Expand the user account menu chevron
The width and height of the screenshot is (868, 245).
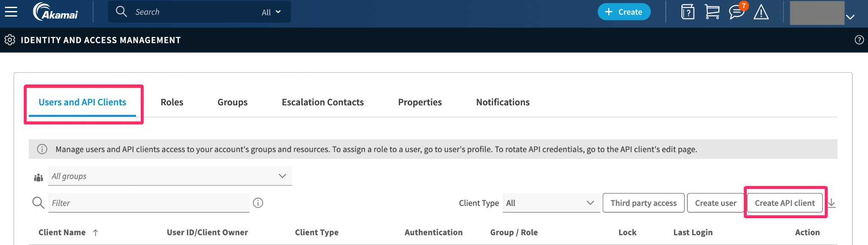850,17
